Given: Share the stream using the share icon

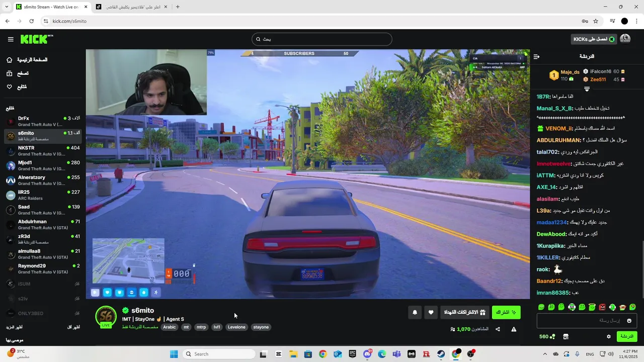Looking at the screenshot, I should [498, 329].
